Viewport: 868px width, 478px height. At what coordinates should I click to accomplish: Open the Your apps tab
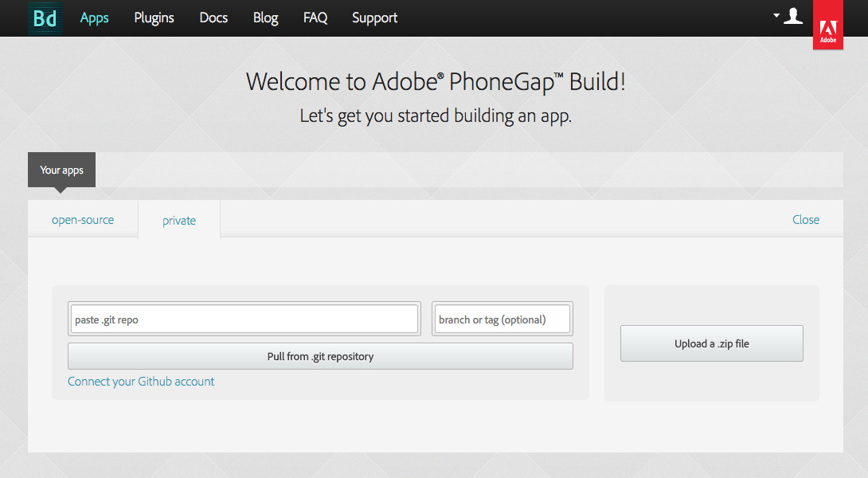pos(61,169)
